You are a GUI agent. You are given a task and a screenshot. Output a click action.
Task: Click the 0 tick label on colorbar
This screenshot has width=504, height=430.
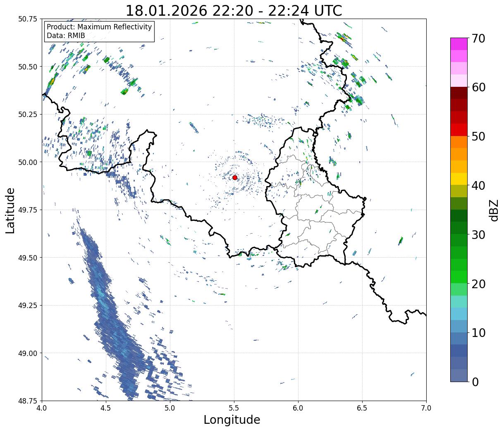(475, 382)
